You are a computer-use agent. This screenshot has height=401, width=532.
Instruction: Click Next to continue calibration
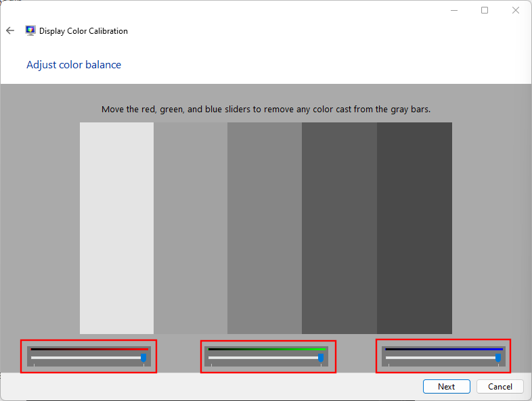coord(447,386)
